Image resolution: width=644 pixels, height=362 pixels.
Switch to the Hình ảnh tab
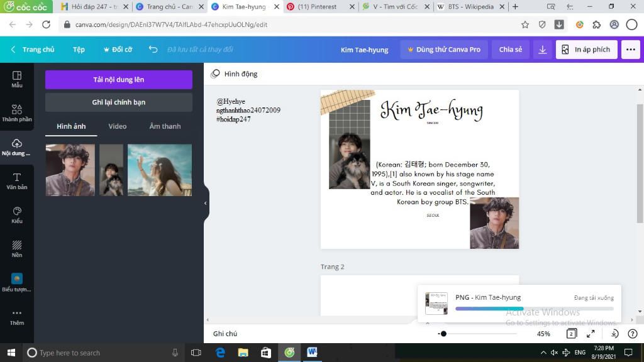71,126
